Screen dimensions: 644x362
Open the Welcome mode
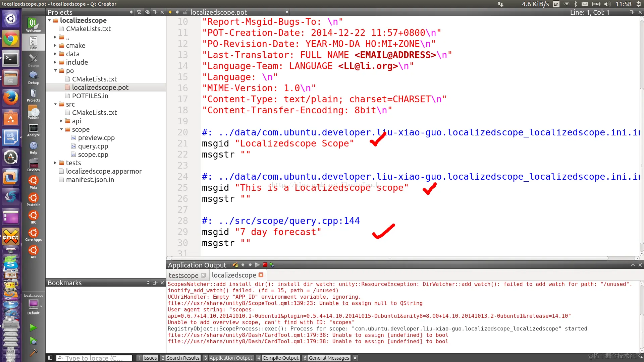(x=33, y=25)
